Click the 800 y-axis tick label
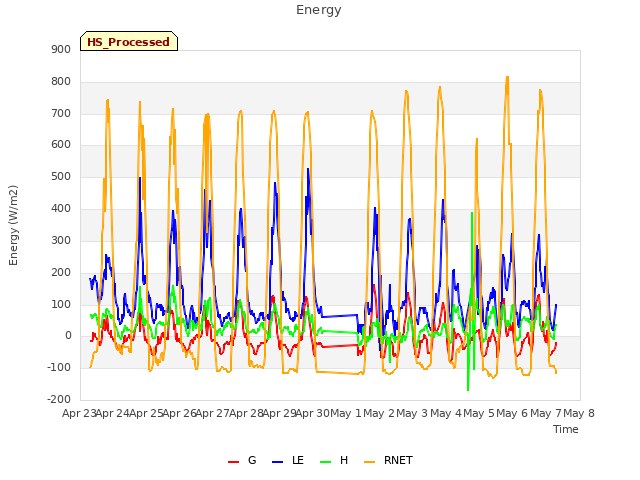This screenshot has width=640, height=480. (x=61, y=82)
